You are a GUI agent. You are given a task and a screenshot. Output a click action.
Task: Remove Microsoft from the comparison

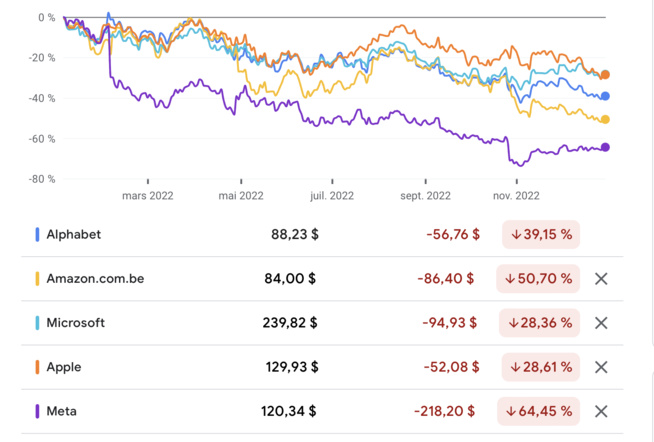601,323
